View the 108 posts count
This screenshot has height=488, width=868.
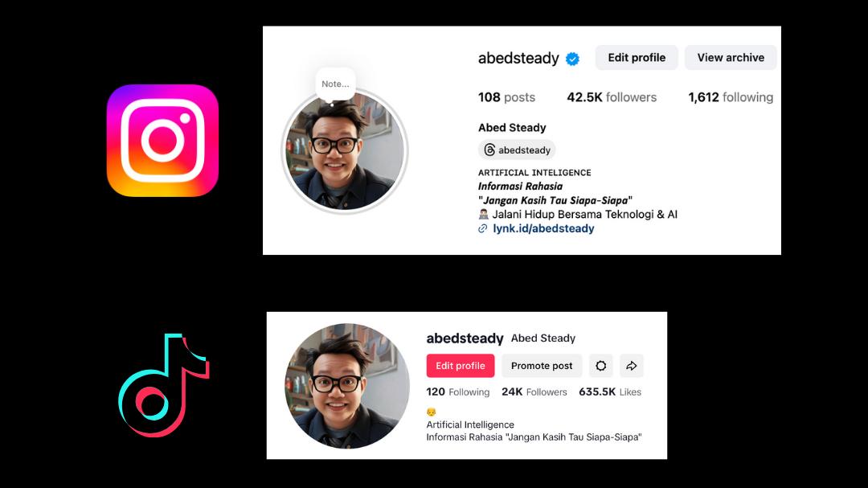click(x=506, y=97)
